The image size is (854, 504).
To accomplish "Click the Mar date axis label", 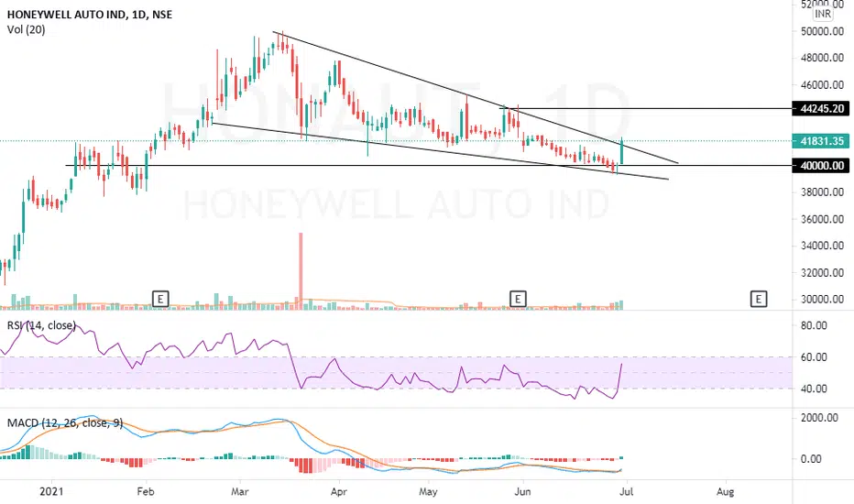I will (x=240, y=491).
